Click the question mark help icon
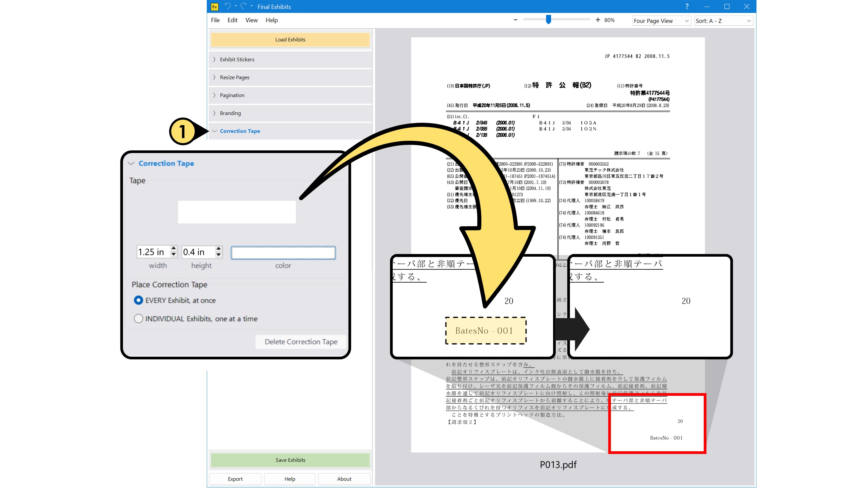 tap(687, 6)
